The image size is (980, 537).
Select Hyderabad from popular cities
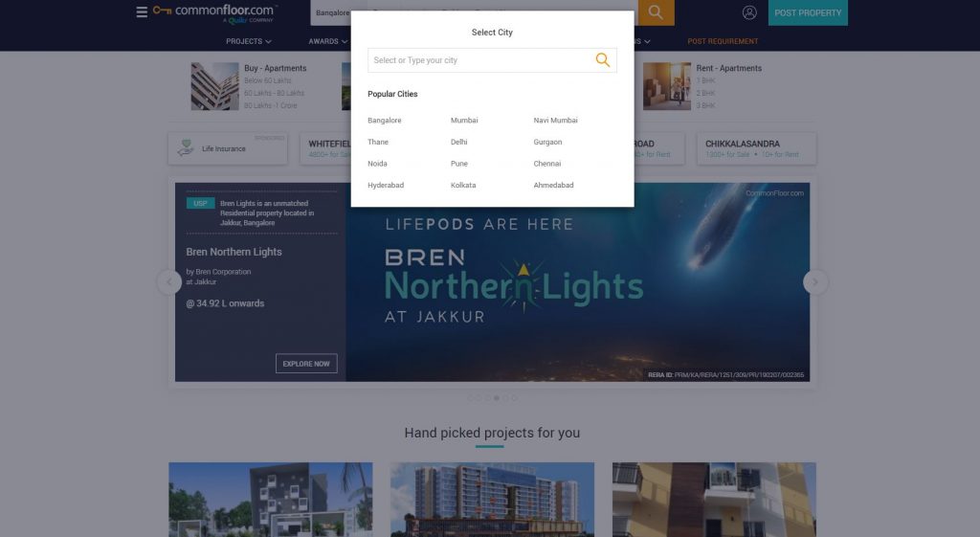tap(386, 185)
